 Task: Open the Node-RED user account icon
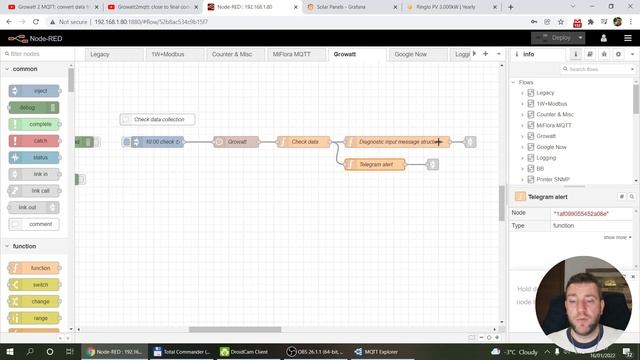tap(603, 38)
